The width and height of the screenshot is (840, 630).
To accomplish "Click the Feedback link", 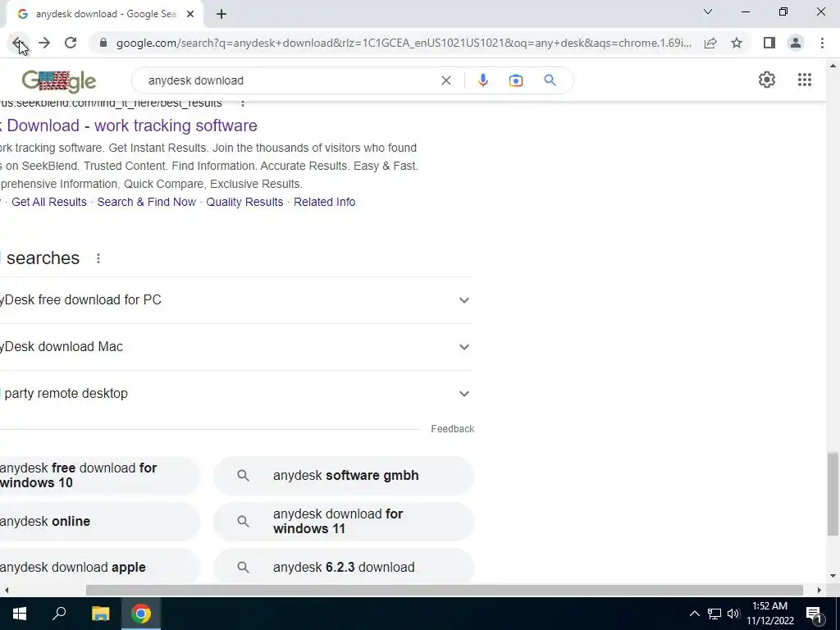I will [x=452, y=428].
